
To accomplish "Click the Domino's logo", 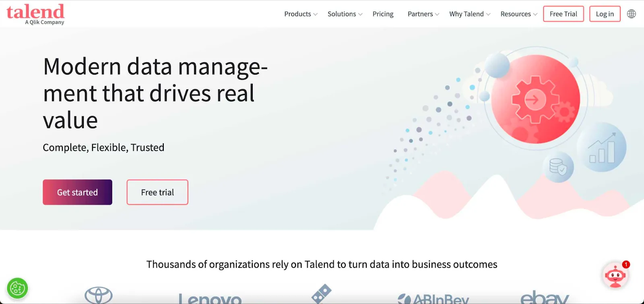I will [321, 294].
